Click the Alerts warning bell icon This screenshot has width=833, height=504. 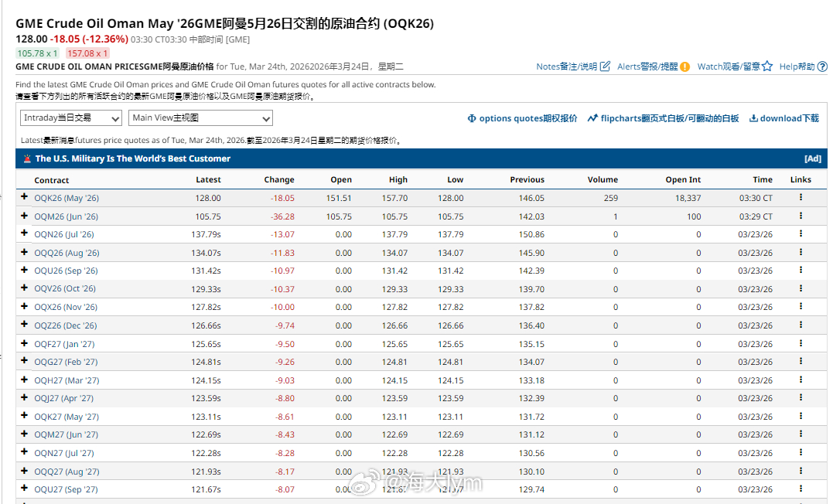click(685, 66)
